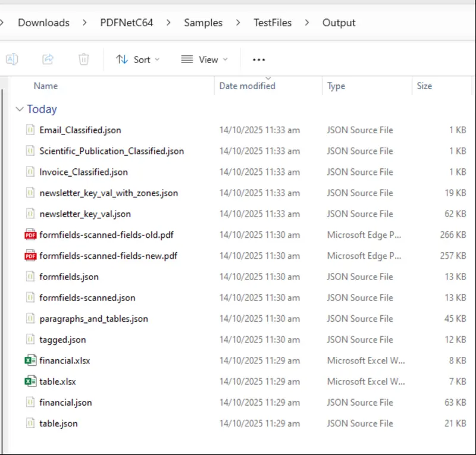This screenshot has height=455, width=476.
Task: Select paragraphs_and_tables.json file icon
Action: (30, 318)
